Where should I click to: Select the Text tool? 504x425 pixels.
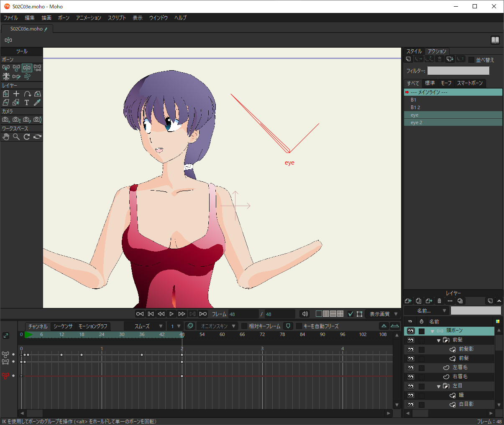point(27,102)
